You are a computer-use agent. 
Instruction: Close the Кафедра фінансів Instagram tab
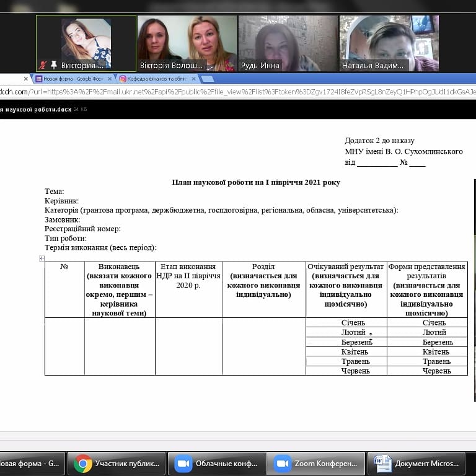tap(193, 79)
